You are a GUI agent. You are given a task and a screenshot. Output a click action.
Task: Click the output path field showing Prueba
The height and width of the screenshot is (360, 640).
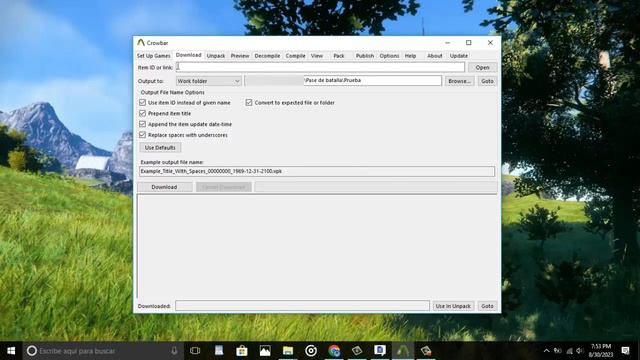pos(343,80)
